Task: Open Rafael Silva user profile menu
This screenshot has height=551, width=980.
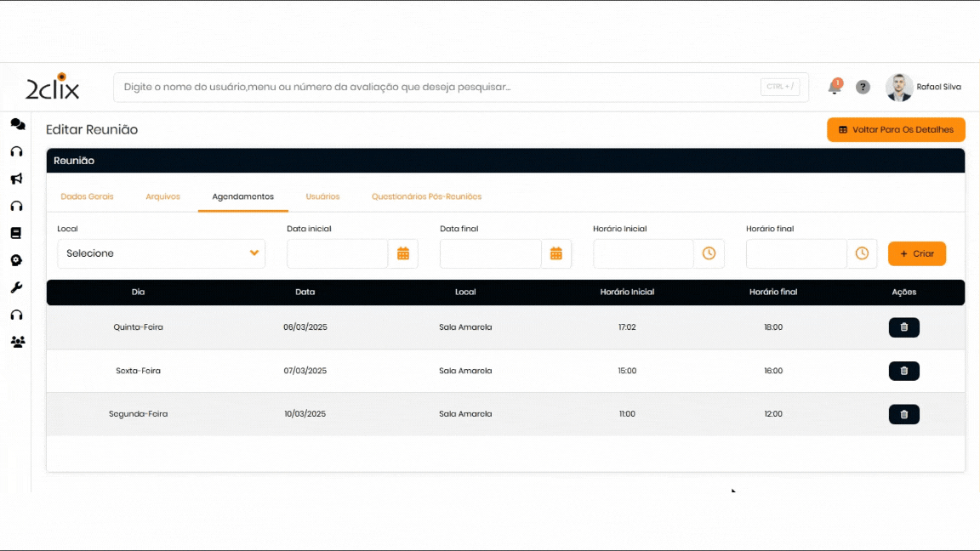Action: coord(924,87)
